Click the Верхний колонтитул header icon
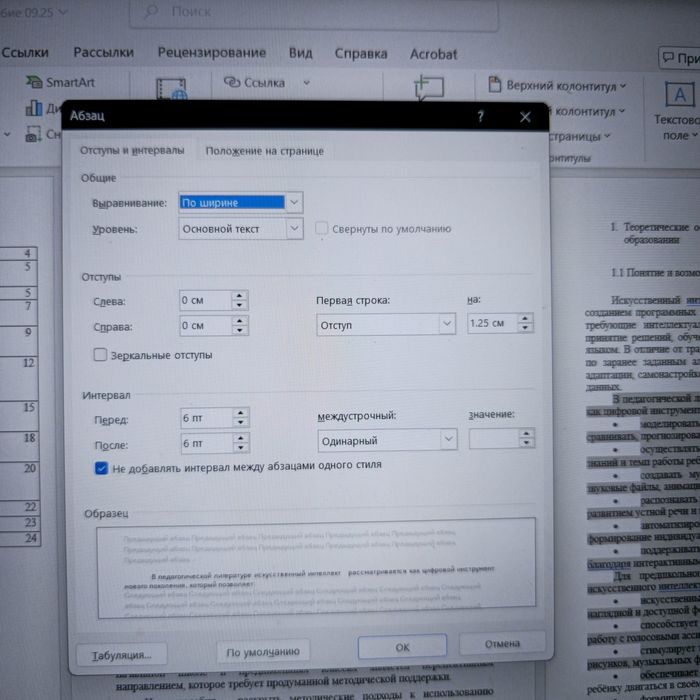 pyautogui.click(x=495, y=84)
